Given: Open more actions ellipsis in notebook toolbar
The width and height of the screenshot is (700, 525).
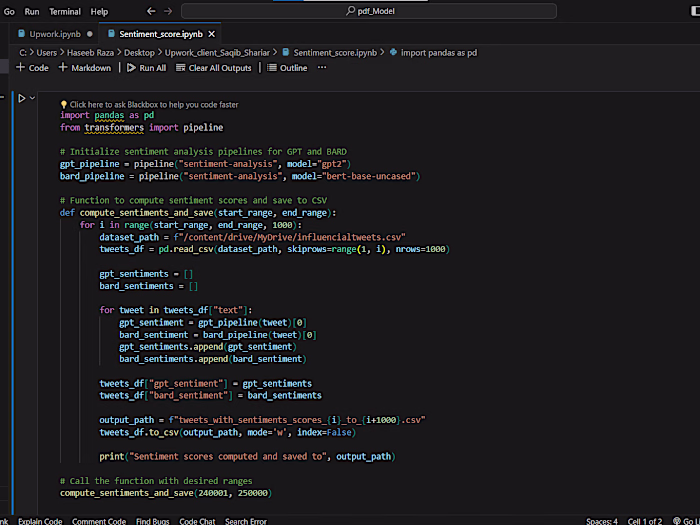Looking at the screenshot, I should pos(321,68).
